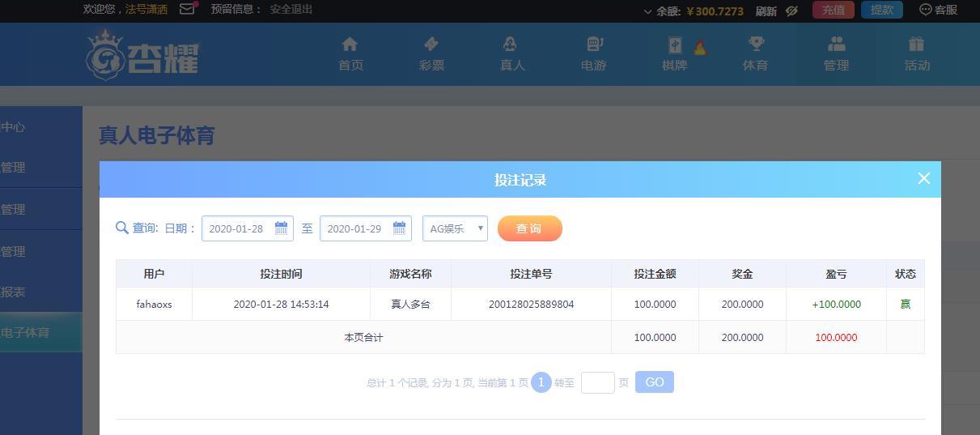Open 真人 live casino menu
This screenshot has height=435, width=980.
pos(512,54)
